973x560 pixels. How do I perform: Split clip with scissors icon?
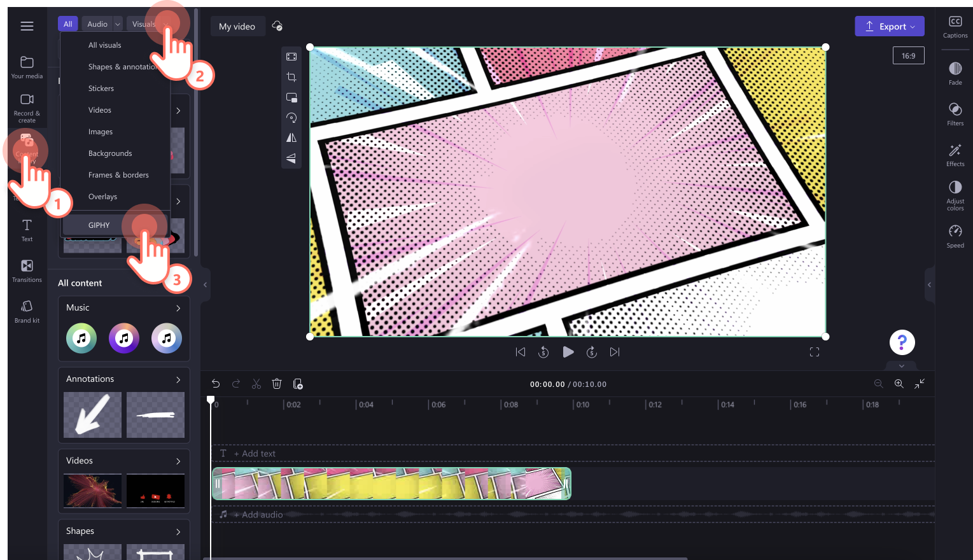click(256, 384)
